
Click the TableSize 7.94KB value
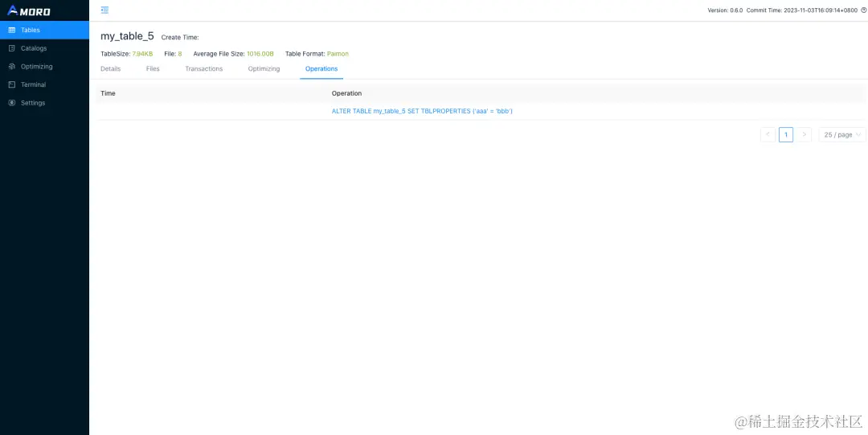pyautogui.click(x=142, y=54)
